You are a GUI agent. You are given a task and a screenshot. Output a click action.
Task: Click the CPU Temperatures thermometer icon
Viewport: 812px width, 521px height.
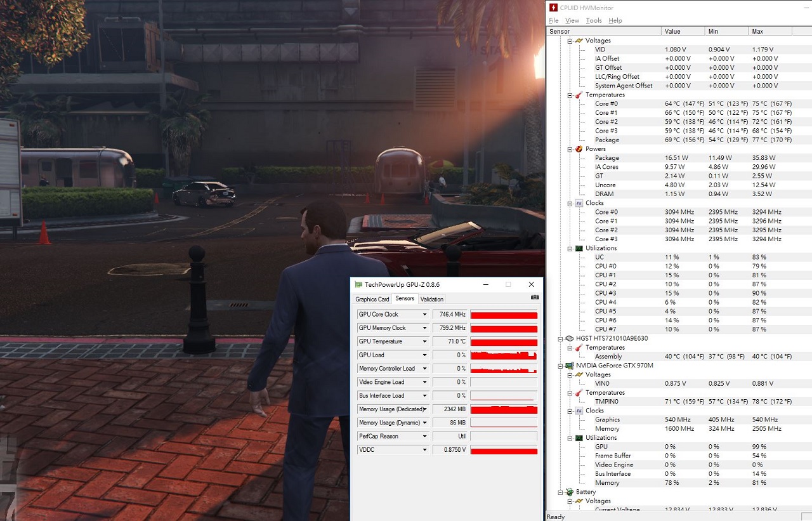579,95
